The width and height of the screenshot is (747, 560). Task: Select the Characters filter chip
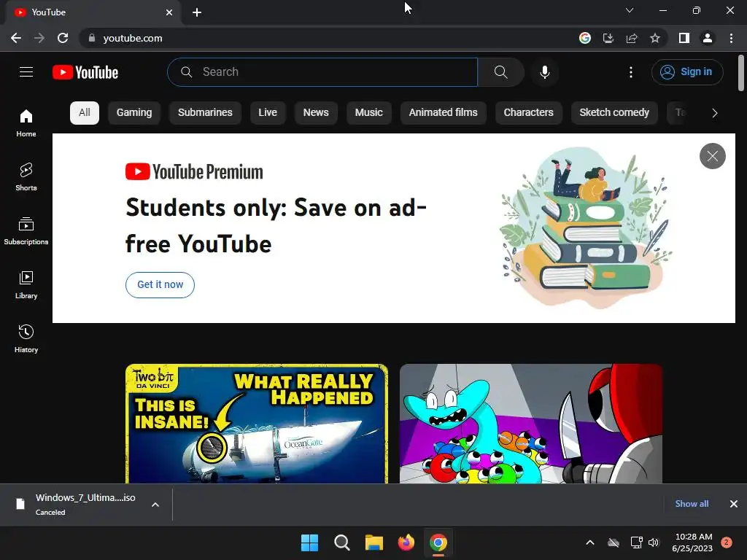pos(529,113)
